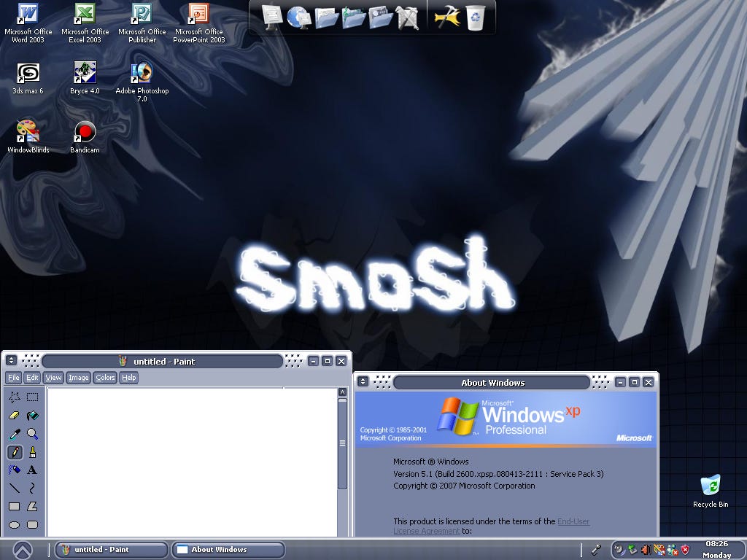Choose the Eraser tool in Paint

(x=15, y=415)
